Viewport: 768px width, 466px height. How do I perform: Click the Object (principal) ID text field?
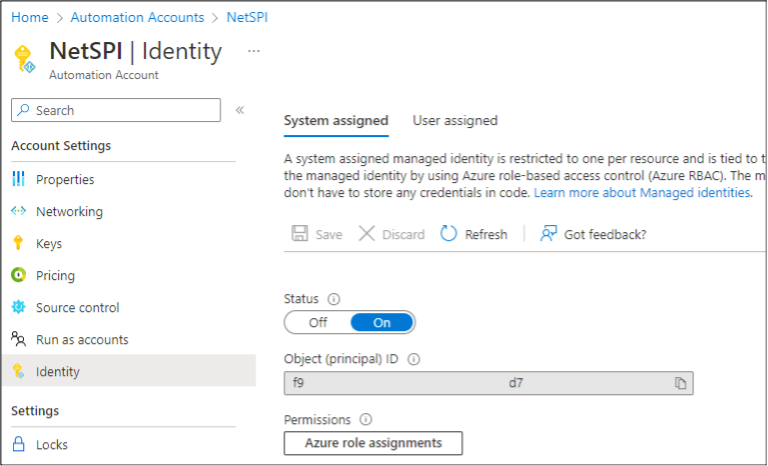[x=488, y=383]
